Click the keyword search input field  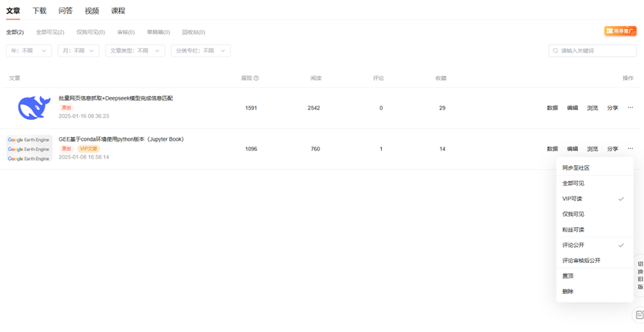tap(593, 51)
